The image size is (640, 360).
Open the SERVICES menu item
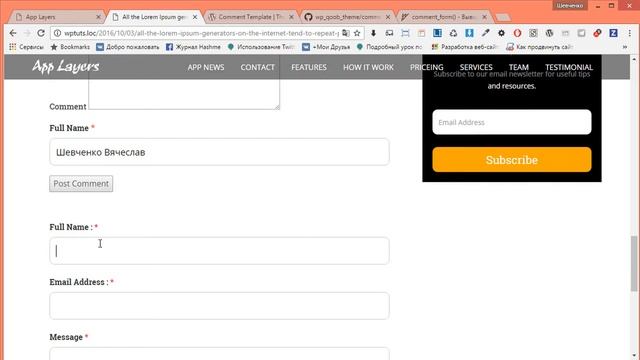[x=476, y=67]
